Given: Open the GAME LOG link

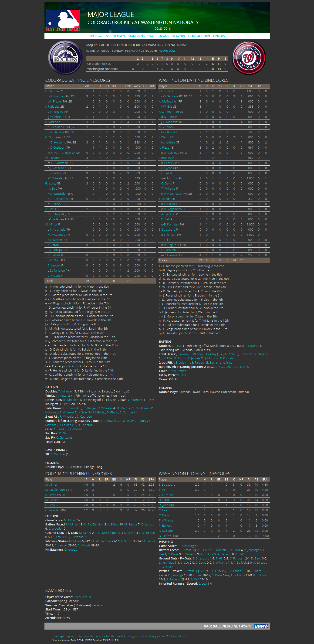Looking at the screenshot, I should click(167, 51).
